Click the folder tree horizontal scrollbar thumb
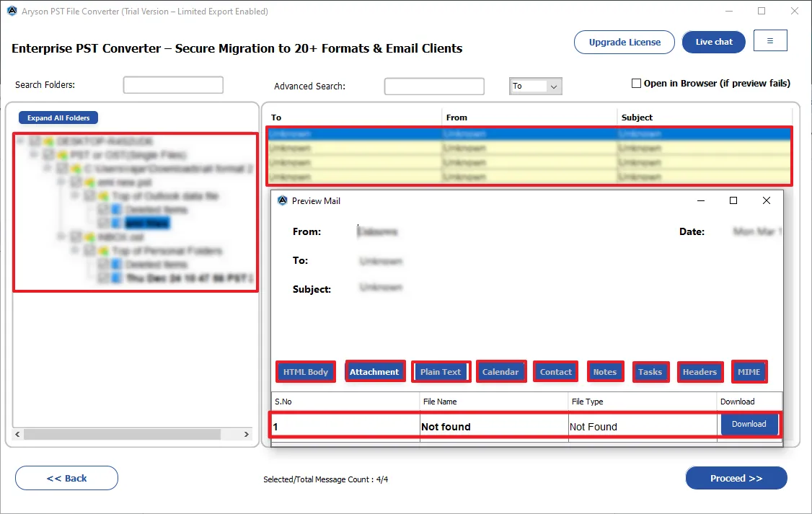Viewport: 812px width, 514px height. pos(122,434)
